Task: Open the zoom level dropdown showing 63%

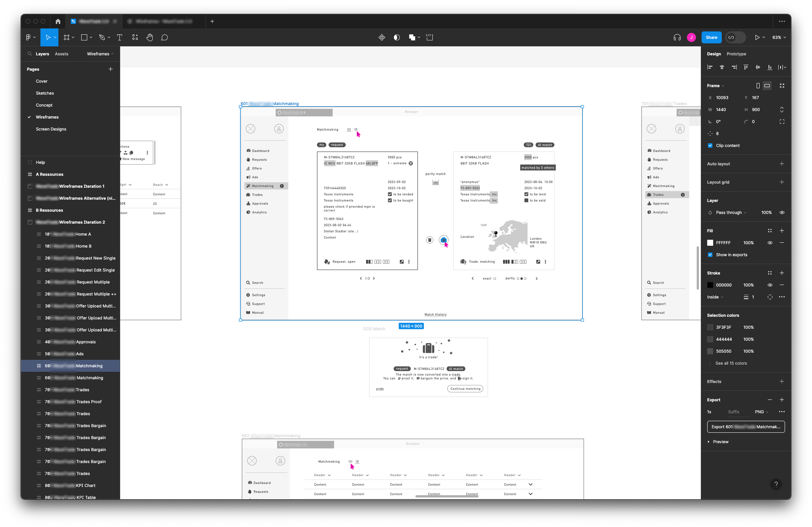Action: pos(779,37)
